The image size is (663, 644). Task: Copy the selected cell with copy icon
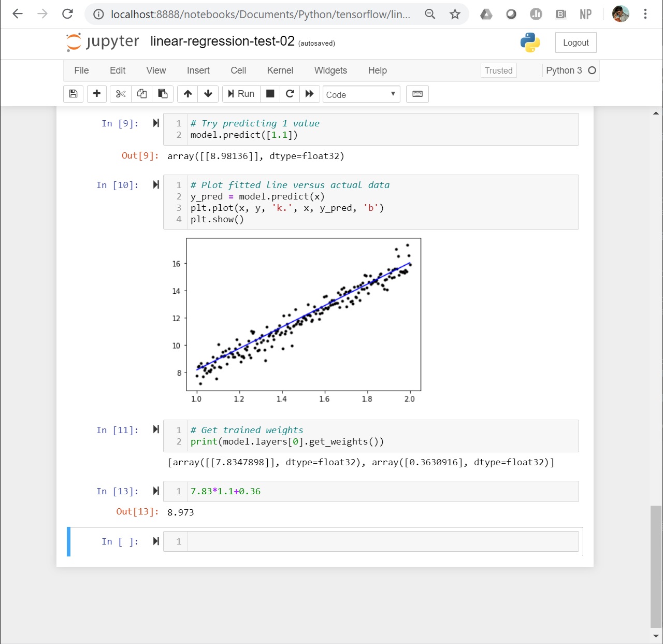point(141,94)
